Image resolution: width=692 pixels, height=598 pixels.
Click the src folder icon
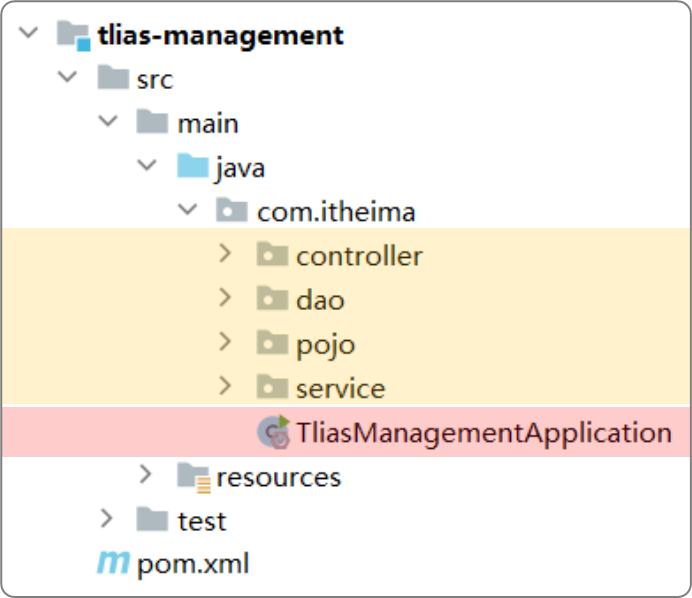(x=112, y=79)
